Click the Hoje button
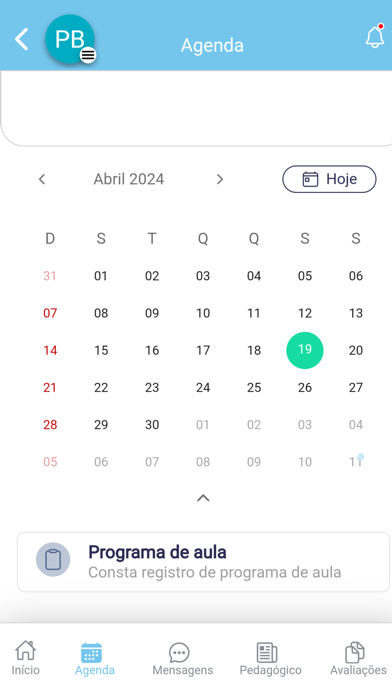 point(329,179)
